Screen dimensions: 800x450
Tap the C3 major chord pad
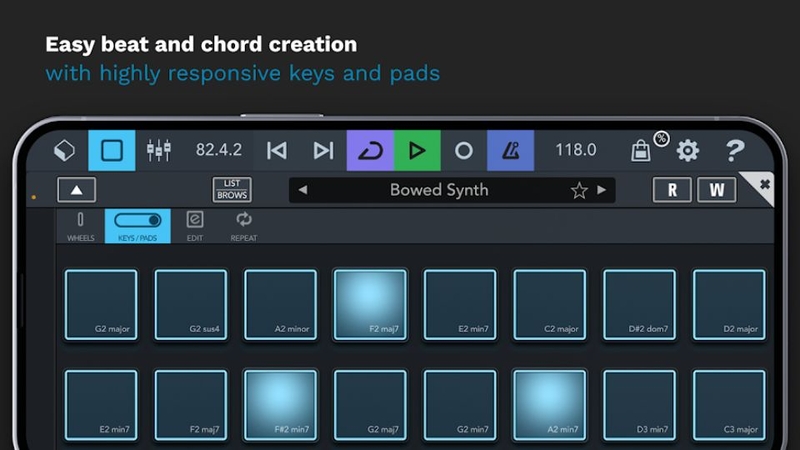(729, 405)
